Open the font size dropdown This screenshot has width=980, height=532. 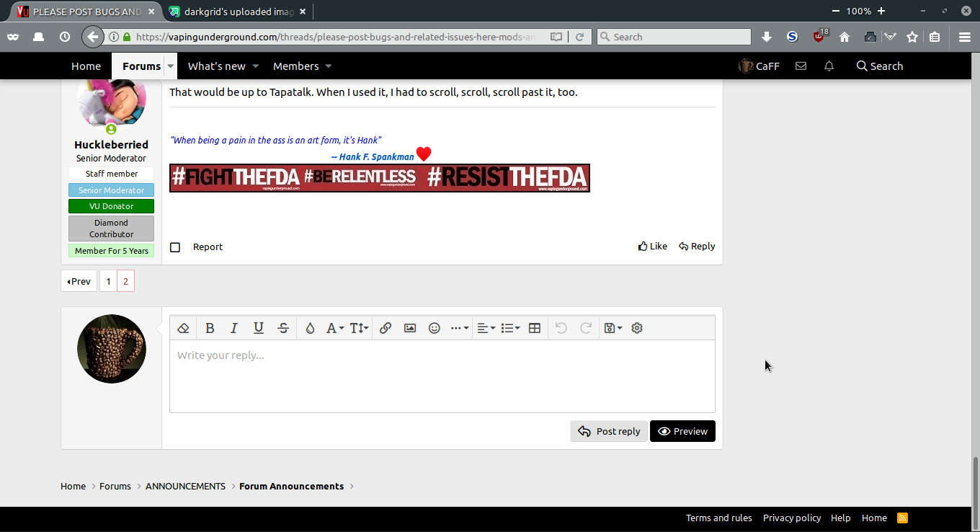pos(359,328)
